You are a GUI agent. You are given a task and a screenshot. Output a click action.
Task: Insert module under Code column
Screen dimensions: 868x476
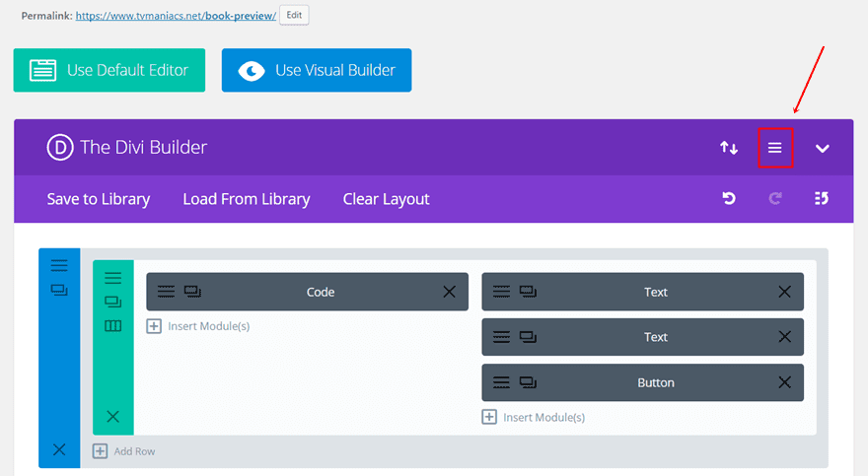click(198, 326)
